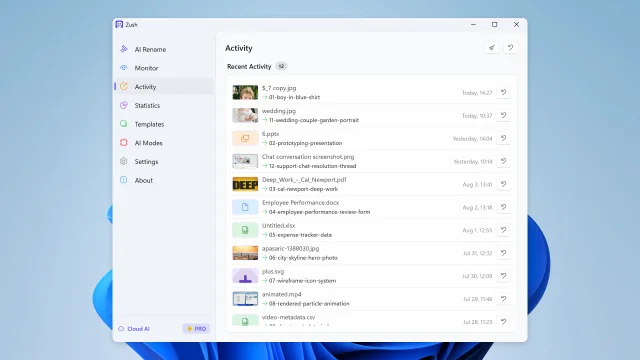Click the clear activity broom icon

pyautogui.click(x=492, y=48)
